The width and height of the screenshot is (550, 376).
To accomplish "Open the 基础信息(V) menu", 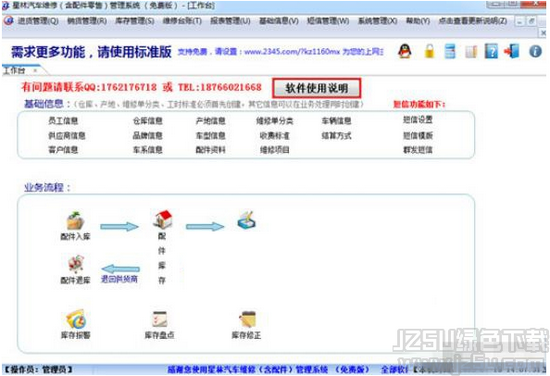I will pos(279,21).
